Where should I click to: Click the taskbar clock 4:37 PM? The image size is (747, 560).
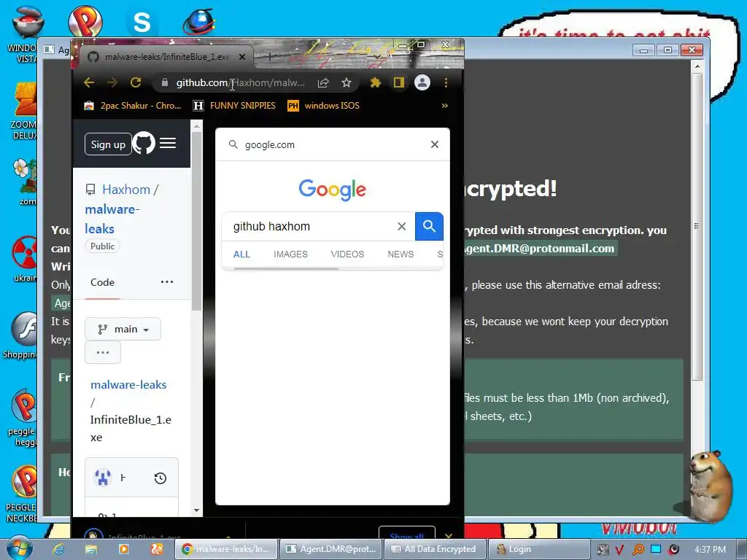710,549
